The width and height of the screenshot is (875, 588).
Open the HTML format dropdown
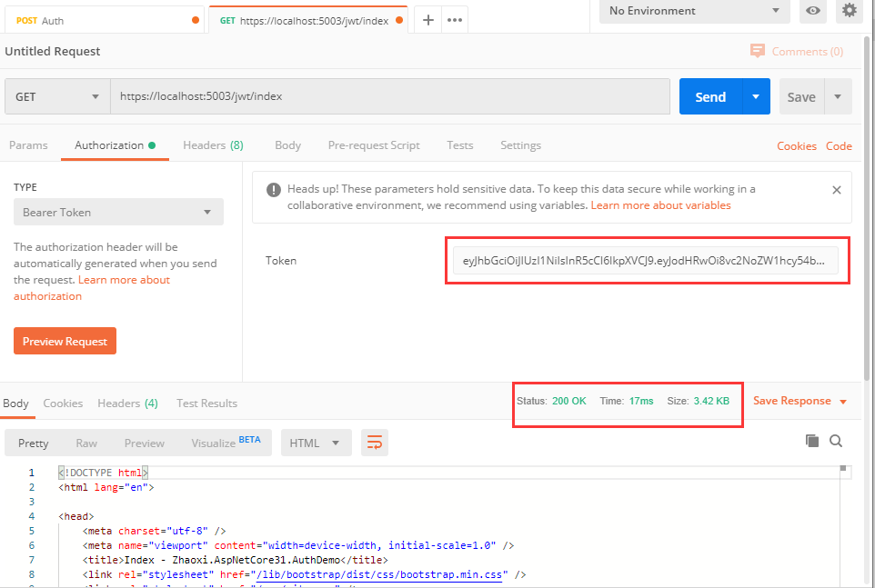click(316, 443)
